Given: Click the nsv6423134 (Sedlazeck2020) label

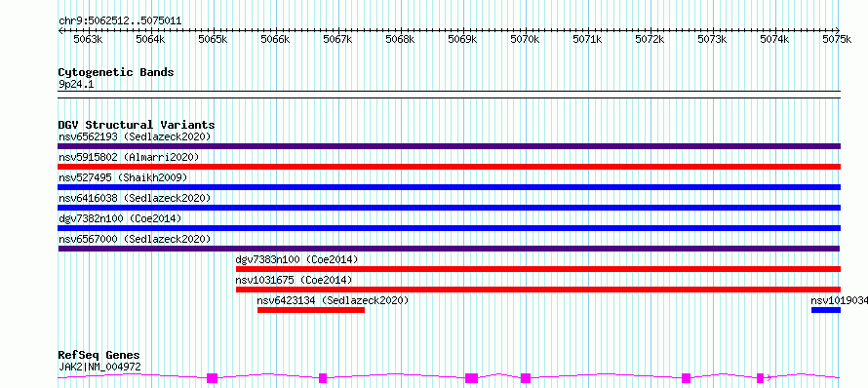Looking at the screenshot, I should [333, 300].
